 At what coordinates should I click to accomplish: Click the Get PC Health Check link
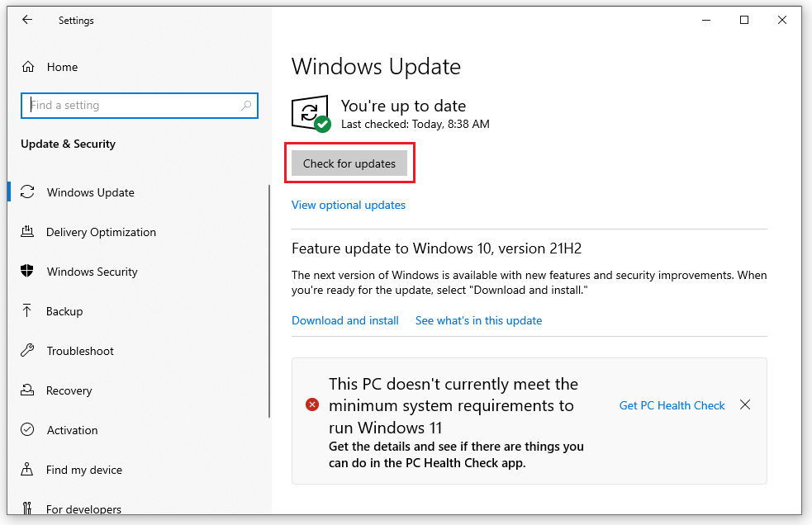pyautogui.click(x=672, y=405)
